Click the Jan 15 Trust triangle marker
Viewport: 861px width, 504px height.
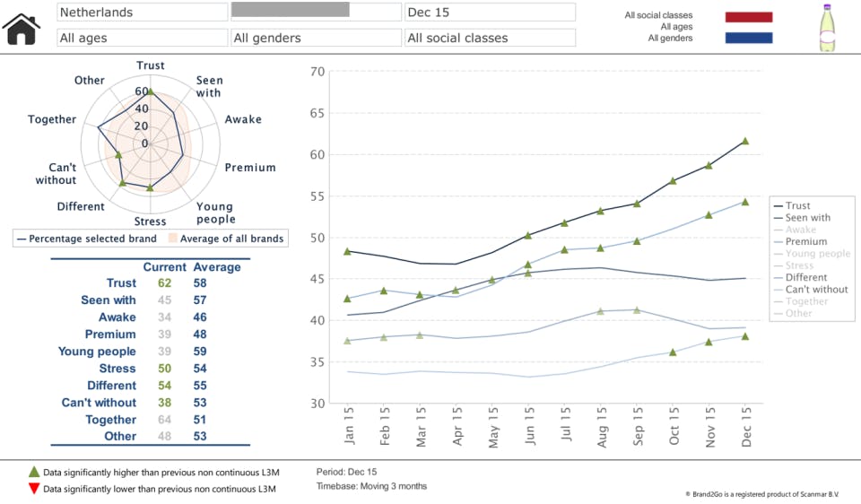tap(347, 251)
